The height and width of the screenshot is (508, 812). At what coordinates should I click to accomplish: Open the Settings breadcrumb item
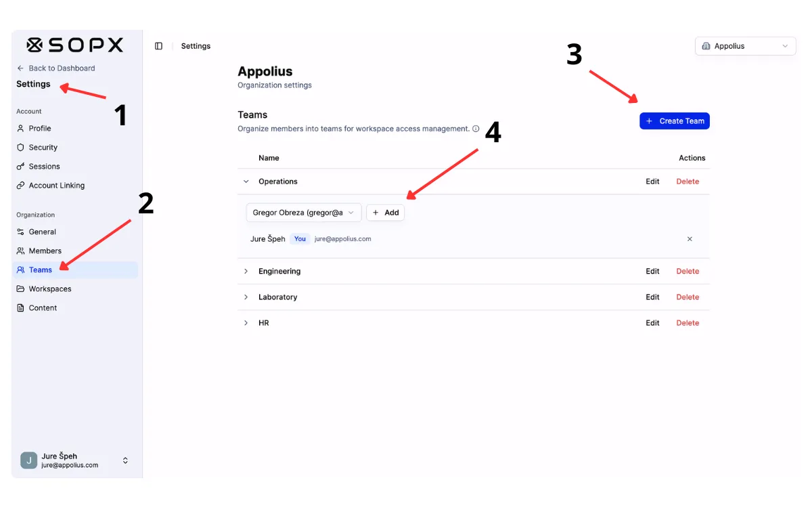pyautogui.click(x=196, y=46)
